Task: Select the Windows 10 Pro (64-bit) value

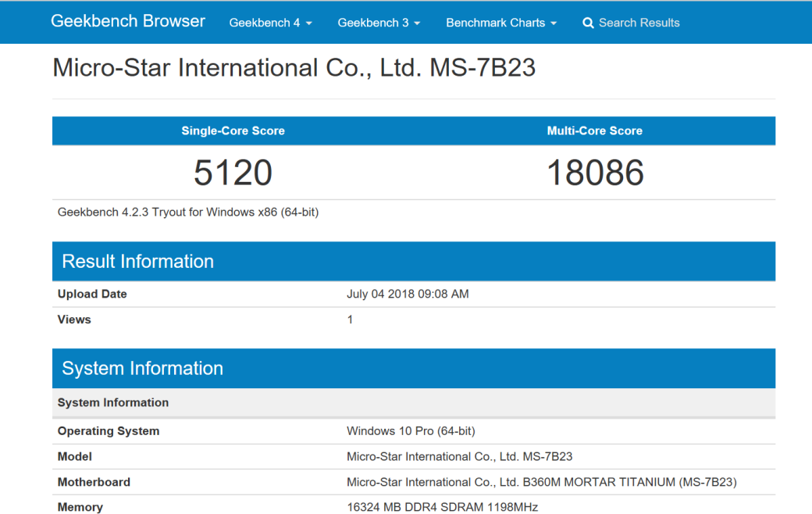Action: point(411,431)
